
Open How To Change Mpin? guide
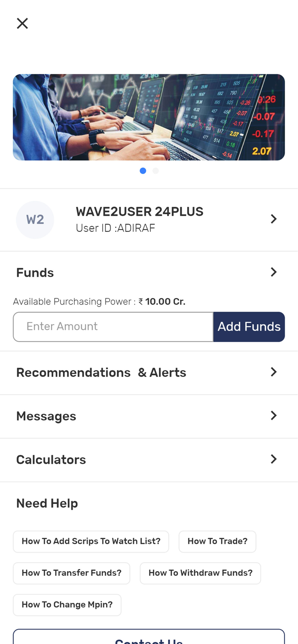coord(67,605)
